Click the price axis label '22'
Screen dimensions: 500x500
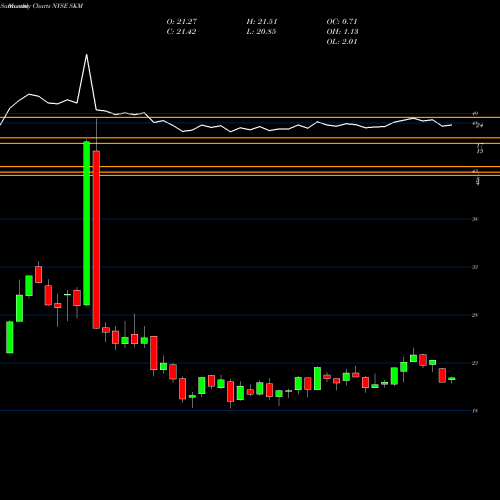475,363
